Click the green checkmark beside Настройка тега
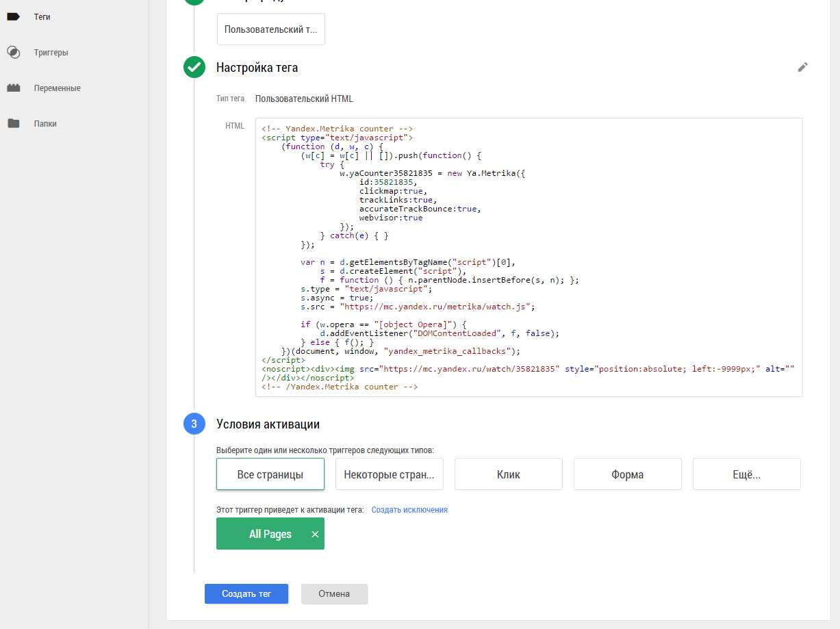840x629 pixels. tap(194, 67)
